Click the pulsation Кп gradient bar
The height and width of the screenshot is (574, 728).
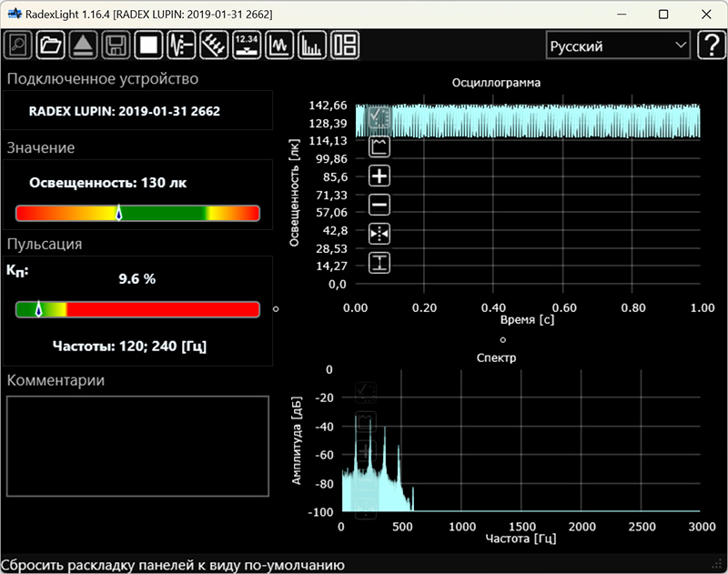coord(137,309)
